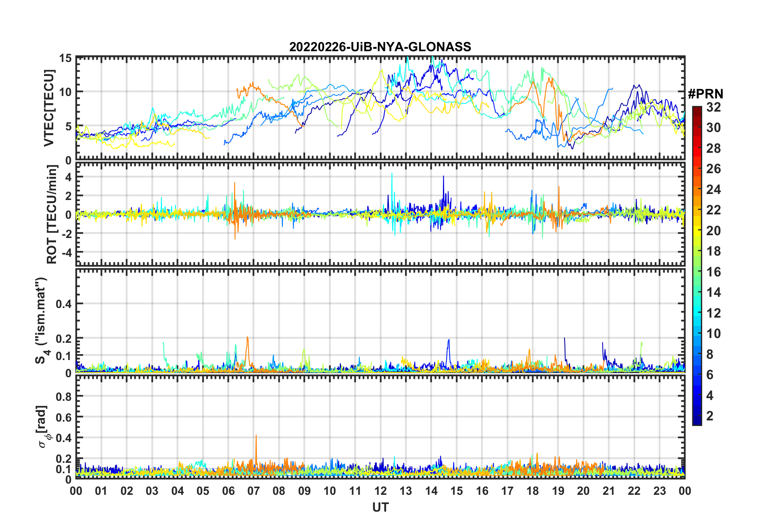
Task: Click the S4 axis tick label 0.4
Action: 64,304
